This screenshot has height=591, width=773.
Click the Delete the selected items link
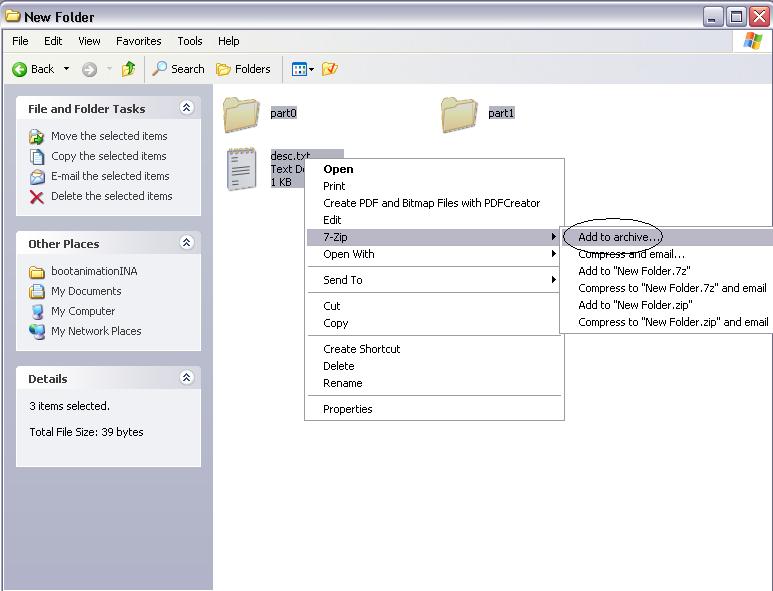tap(111, 196)
